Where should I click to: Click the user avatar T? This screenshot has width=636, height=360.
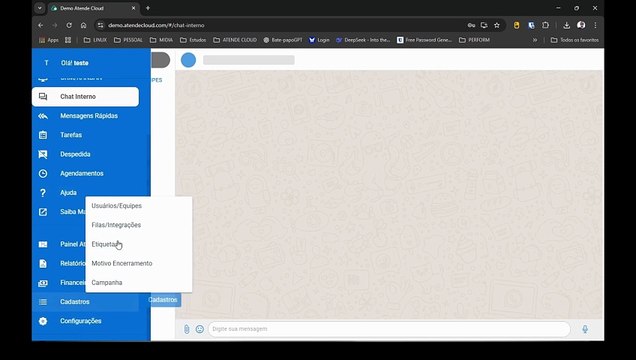click(x=46, y=63)
